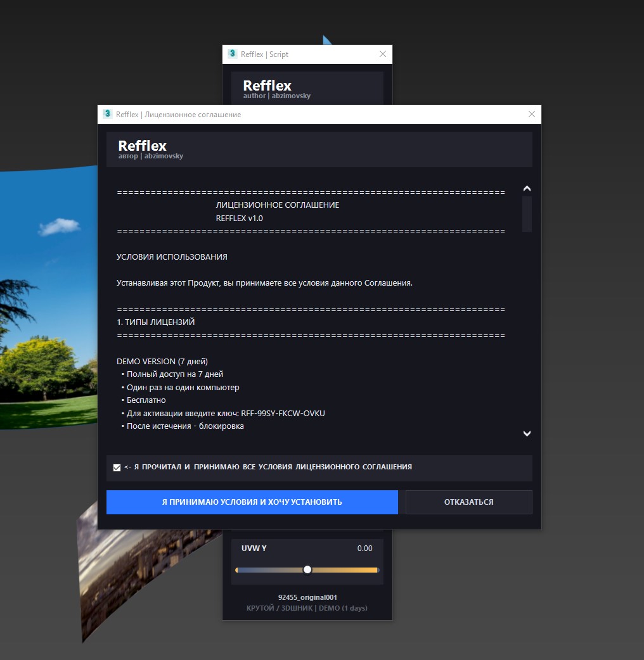Click the line После истечения - блокировка
The width and height of the screenshot is (644, 660).
[183, 426]
